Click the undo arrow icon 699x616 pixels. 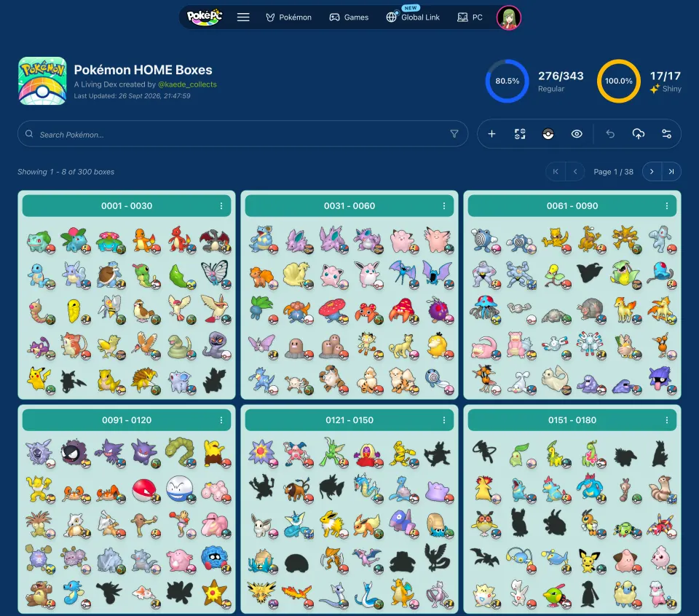(610, 134)
